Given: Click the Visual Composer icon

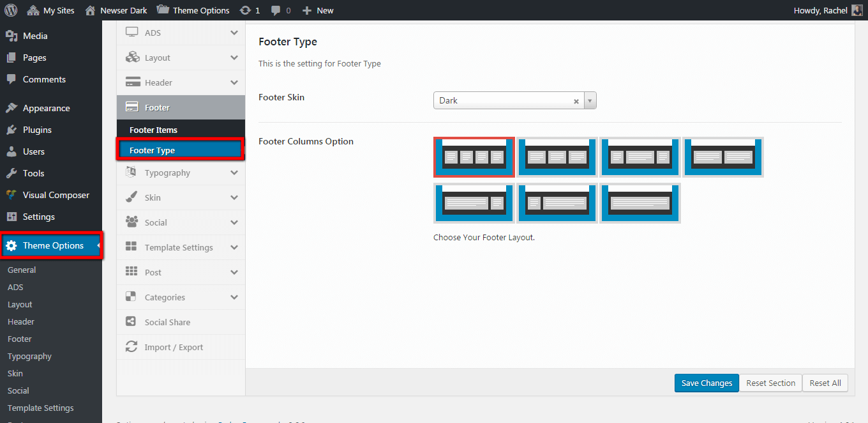Looking at the screenshot, I should coord(11,195).
